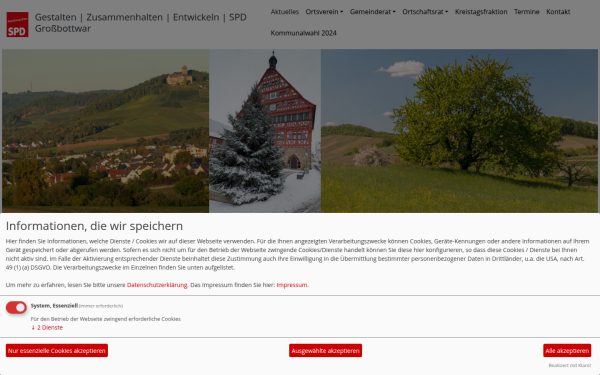Expand the Ortschaftsrat dropdown menu
The image size is (600, 375).
pyautogui.click(x=425, y=12)
